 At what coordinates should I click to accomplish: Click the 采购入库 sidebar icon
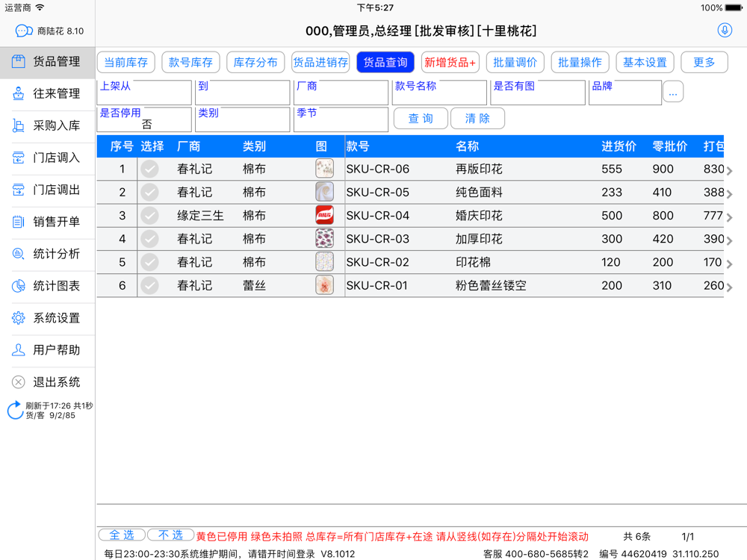(18, 125)
